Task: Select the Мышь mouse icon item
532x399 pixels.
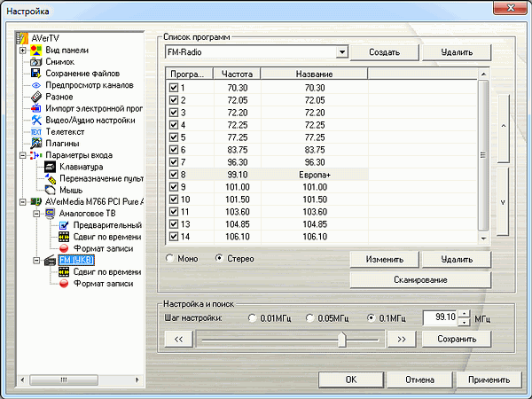Action: click(51, 190)
